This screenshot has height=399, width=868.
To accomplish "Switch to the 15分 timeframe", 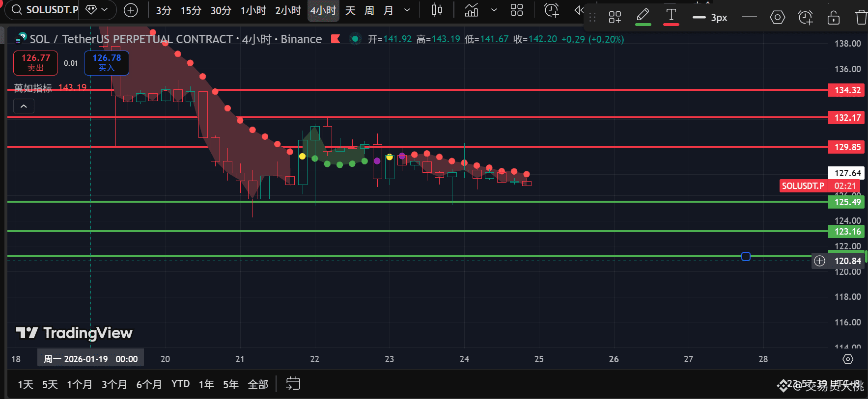I will click(191, 10).
